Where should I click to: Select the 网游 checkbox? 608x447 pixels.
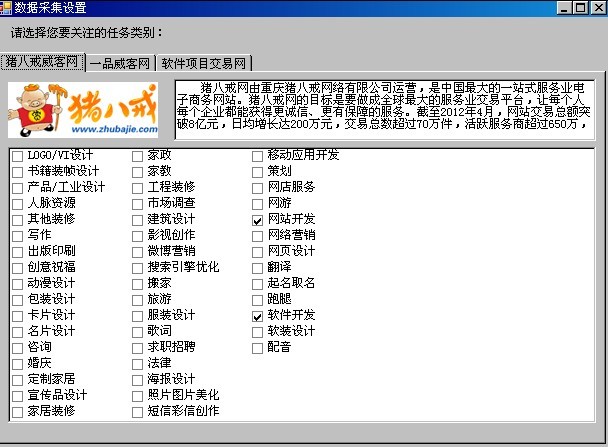point(257,204)
